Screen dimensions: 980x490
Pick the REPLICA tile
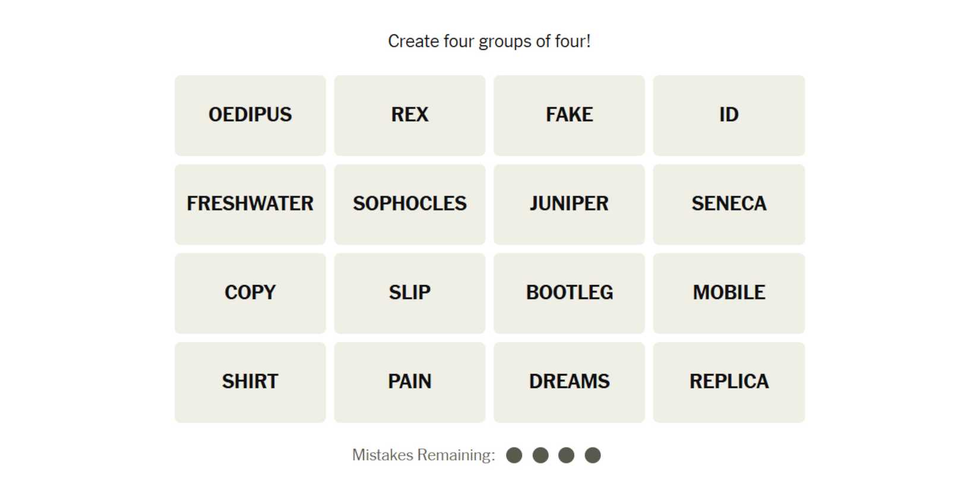(x=729, y=382)
